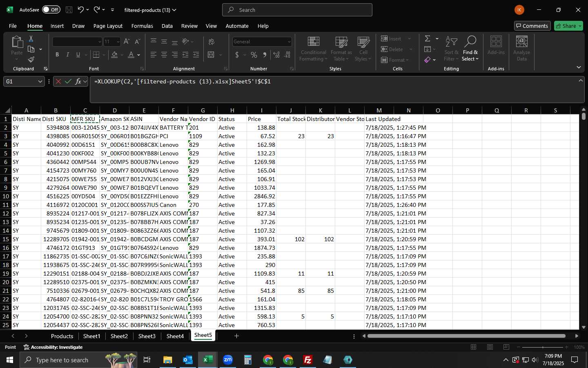Screen dimensions: 588x368
Task: Open the Customize Quick Access Toolbar dropdown
Action: pyautogui.click(x=113, y=10)
